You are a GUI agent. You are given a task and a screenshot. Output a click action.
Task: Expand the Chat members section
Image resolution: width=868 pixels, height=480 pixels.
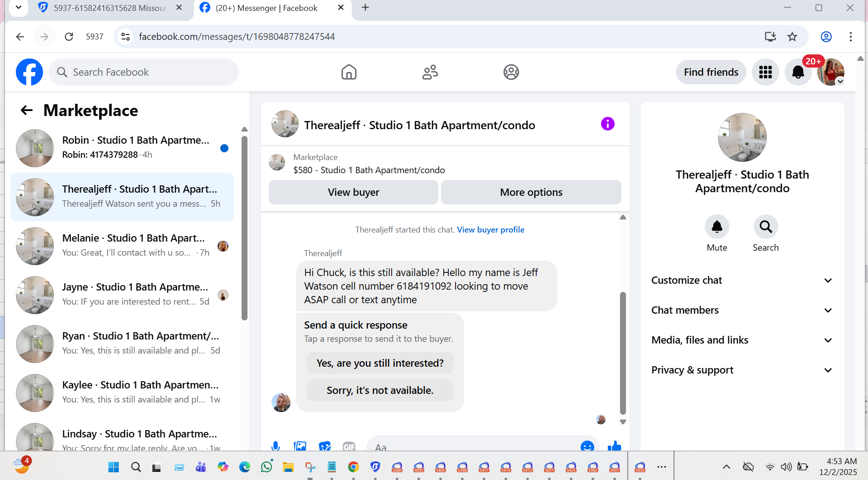[x=742, y=310]
